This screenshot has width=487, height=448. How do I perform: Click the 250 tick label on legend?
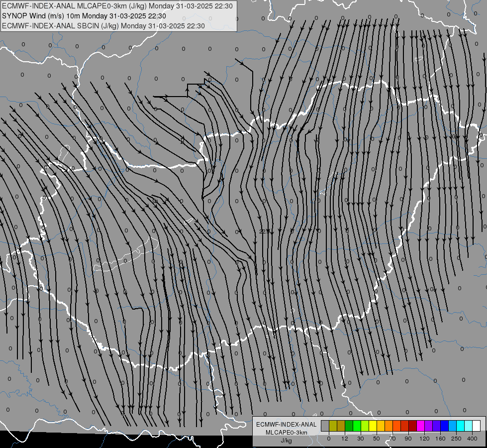coord(456,439)
